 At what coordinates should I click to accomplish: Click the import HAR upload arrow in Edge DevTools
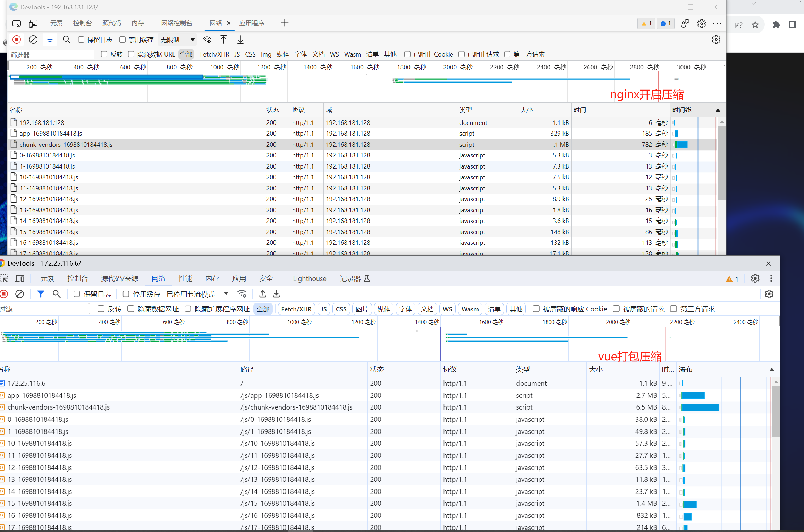223,40
